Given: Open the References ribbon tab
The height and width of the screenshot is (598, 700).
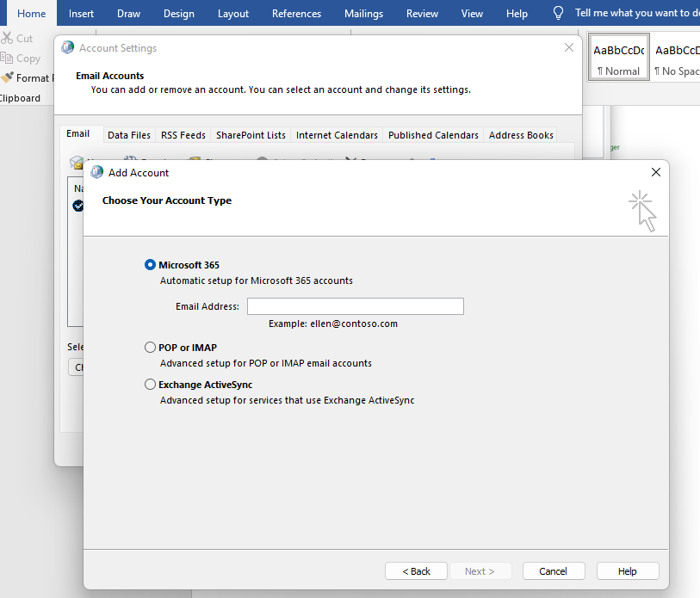Looking at the screenshot, I should tap(296, 14).
